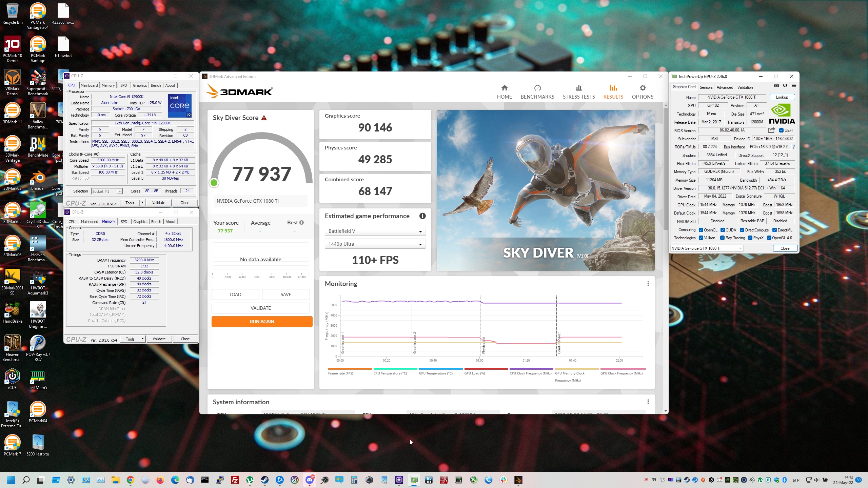868x488 pixels.
Task: Click the GPU-Z Lookup button
Action: coord(782,97)
